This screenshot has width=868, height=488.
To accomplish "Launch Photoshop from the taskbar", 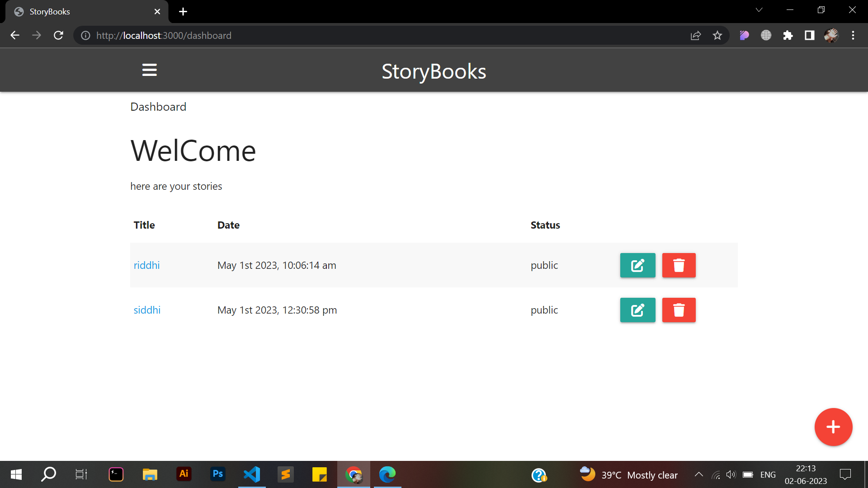I will [x=217, y=474].
